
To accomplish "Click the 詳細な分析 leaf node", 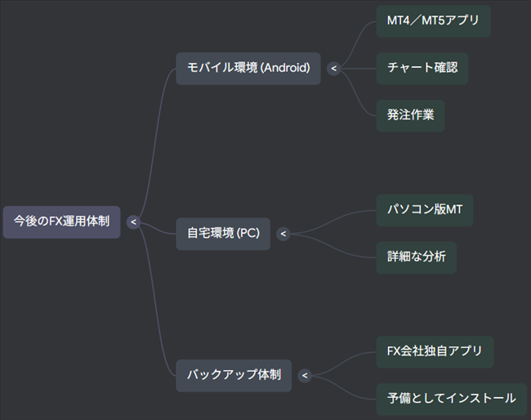I will (416, 257).
